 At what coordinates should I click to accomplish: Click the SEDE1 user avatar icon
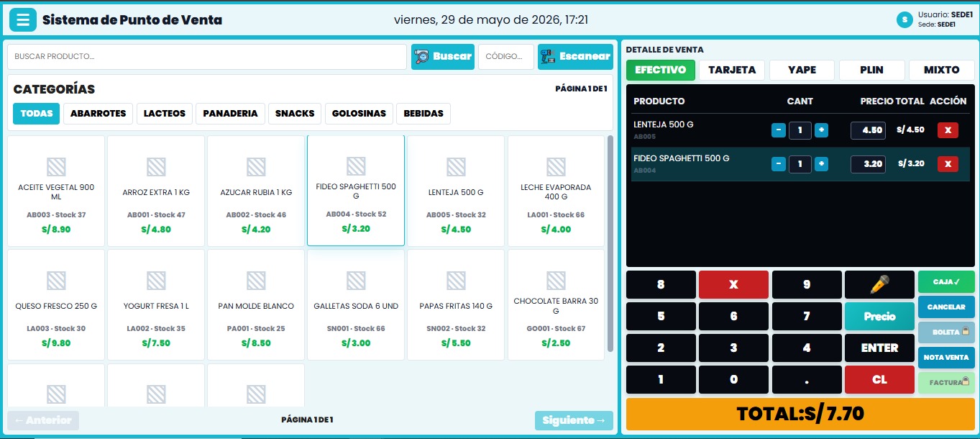[905, 19]
